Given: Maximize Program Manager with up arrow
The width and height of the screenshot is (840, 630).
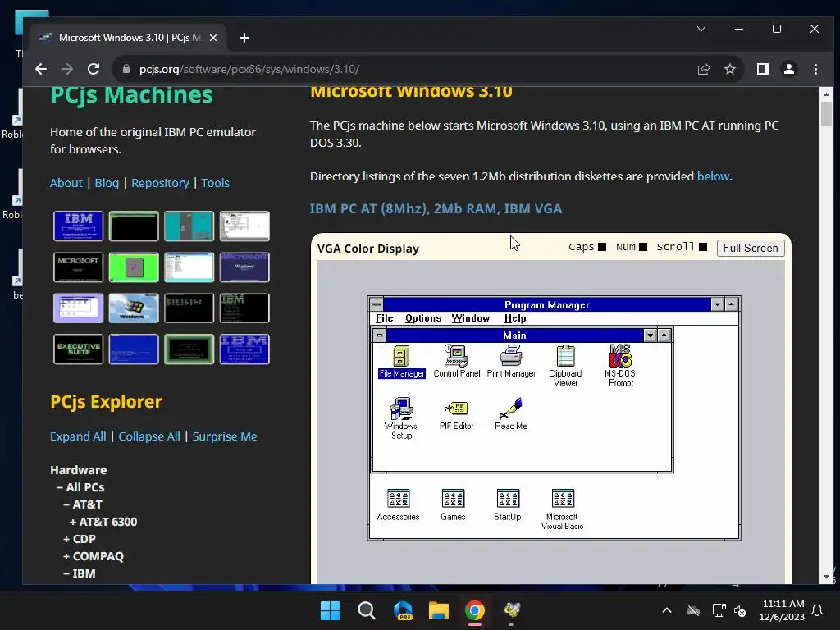Looking at the screenshot, I should pos(731,304).
